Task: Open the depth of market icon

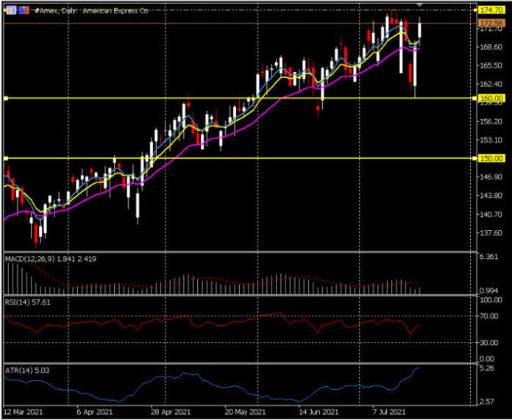Action: click(24, 10)
